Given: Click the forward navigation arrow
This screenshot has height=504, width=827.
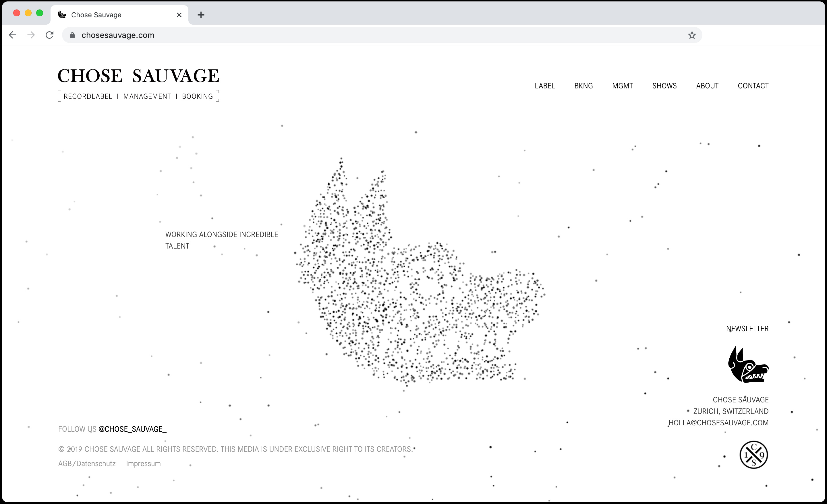Looking at the screenshot, I should [x=31, y=35].
